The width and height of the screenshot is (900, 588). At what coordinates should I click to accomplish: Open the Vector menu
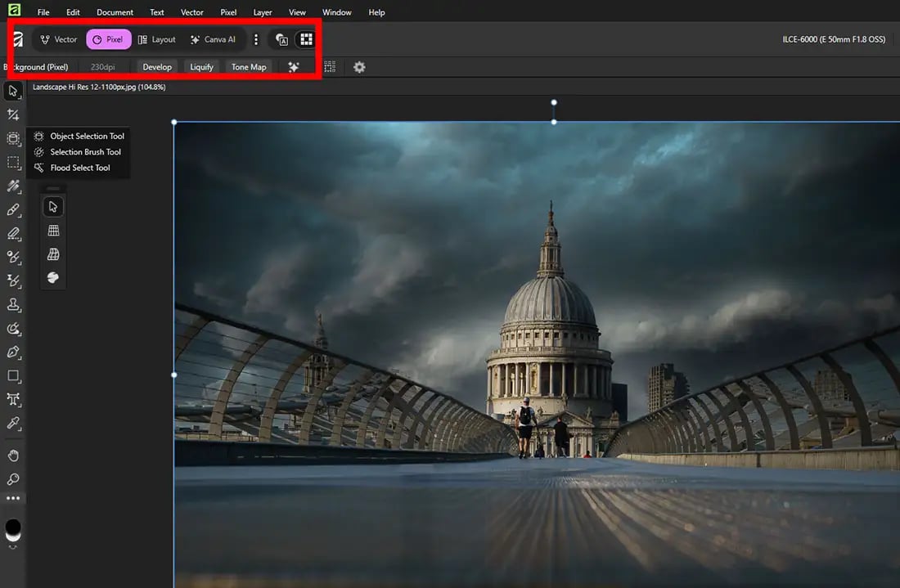191,12
